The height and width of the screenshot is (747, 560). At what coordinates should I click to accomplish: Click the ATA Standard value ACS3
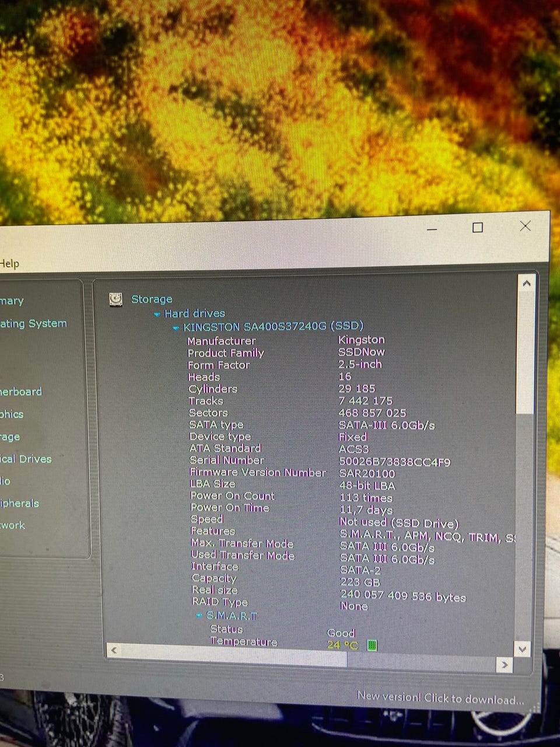(x=354, y=449)
